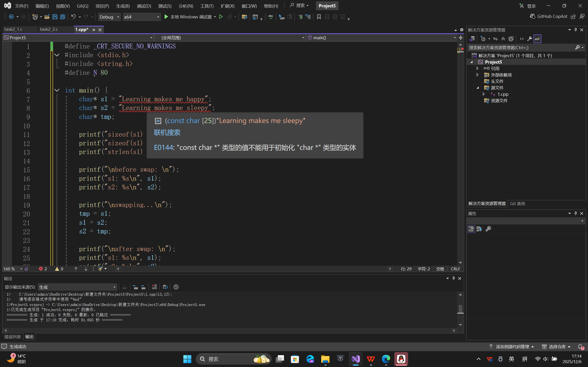This screenshot has width=588, height=367.
Task: Open the 生成(B) menu
Action: [123, 6]
